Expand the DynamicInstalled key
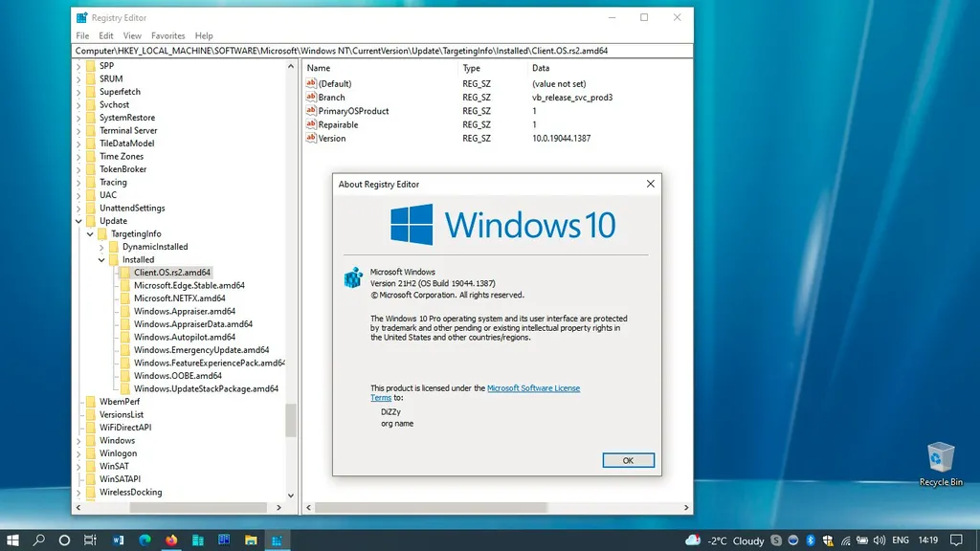Viewport: 980px width, 551px height. coord(101,247)
